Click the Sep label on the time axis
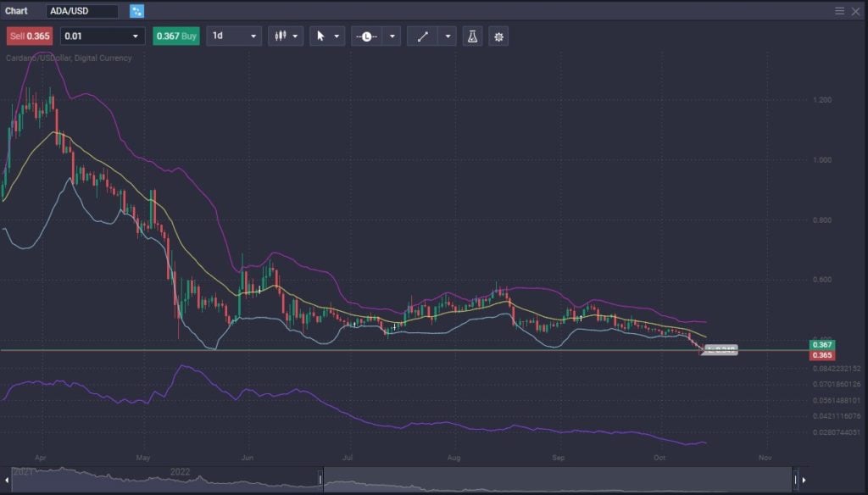The height and width of the screenshot is (495, 868). pos(559,458)
